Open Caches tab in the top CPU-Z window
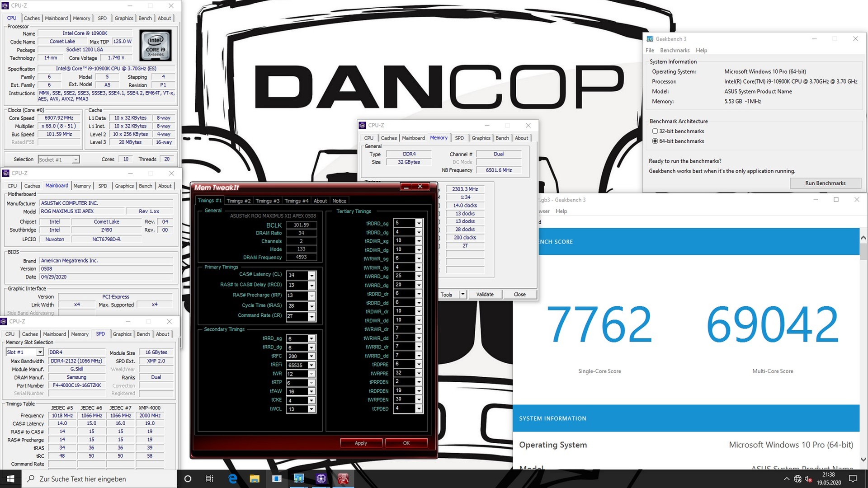Image resolution: width=868 pixels, height=488 pixels. (x=32, y=19)
